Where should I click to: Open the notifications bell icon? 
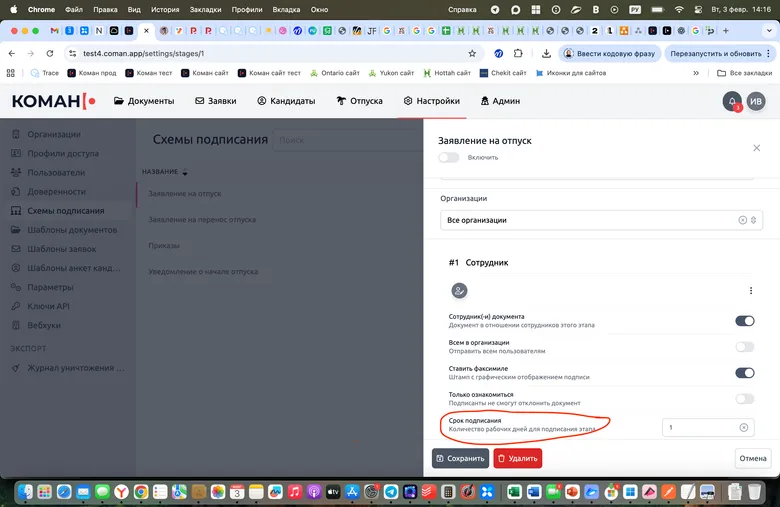(x=732, y=101)
